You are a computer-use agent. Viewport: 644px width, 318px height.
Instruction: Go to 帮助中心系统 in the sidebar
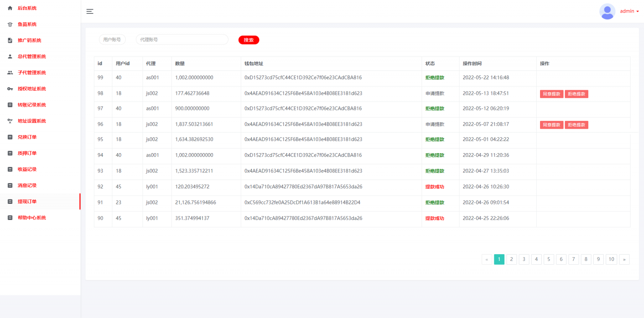tap(32, 218)
